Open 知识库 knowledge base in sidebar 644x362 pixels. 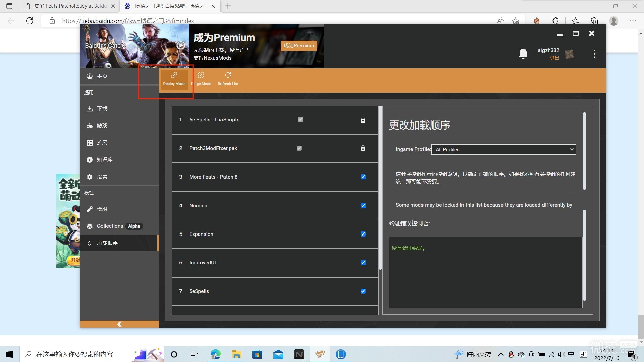point(119,160)
